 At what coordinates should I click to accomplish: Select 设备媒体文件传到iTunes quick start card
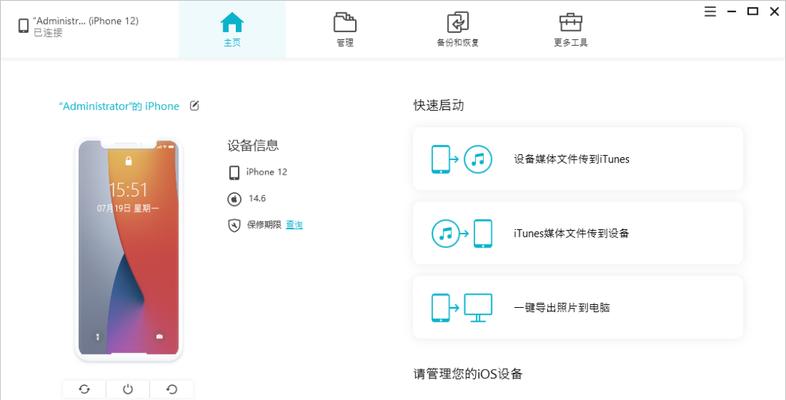pos(577,159)
